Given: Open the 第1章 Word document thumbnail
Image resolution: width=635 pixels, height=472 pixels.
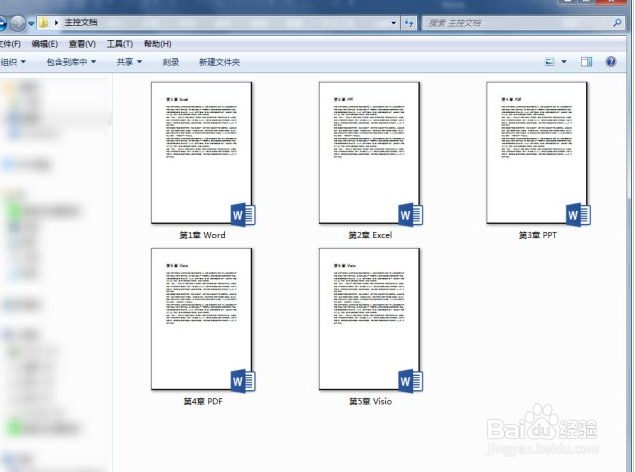Looking at the screenshot, I should pyautogui.click(x=202, y=153).
